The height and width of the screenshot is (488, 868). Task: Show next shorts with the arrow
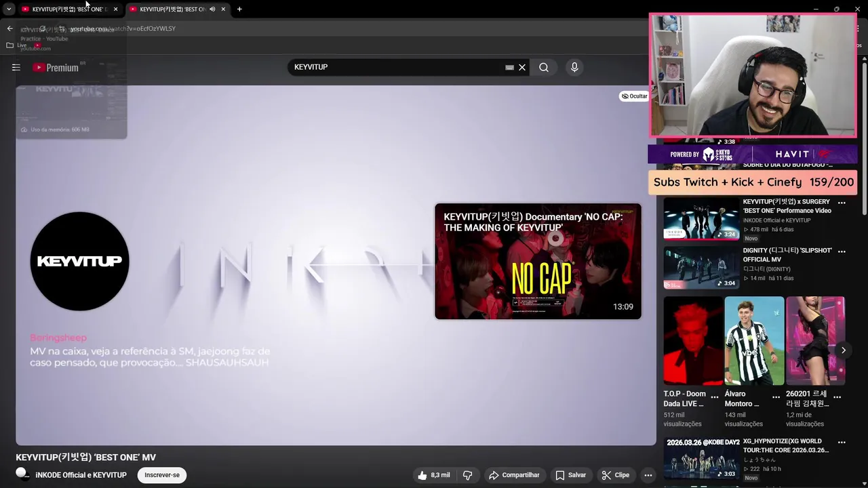(x=844, y=350)
